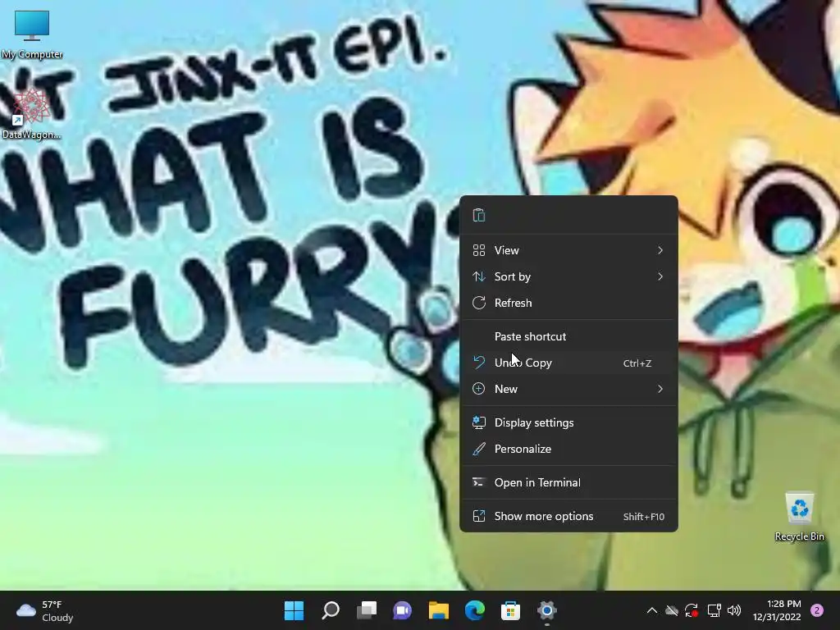Click the Show more options expand icon
Viewport: 840px width, 630px height.
click(479, 517)
